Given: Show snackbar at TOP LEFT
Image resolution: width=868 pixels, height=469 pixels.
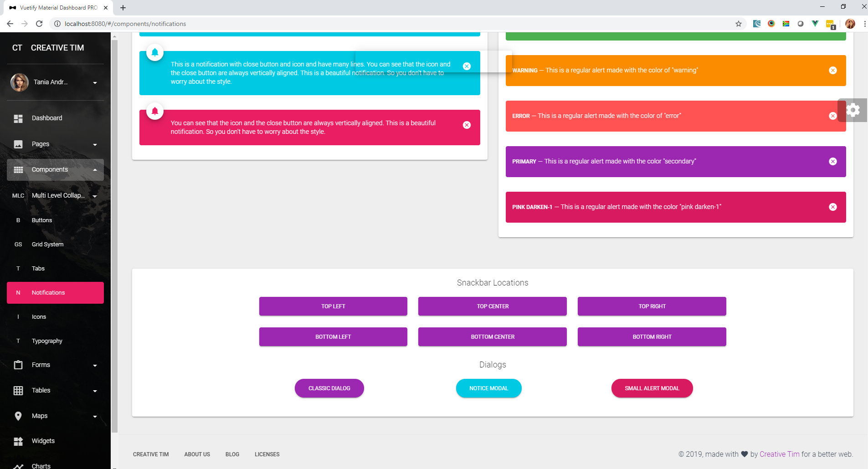Looking at the screenshot, I should point(333,306).
